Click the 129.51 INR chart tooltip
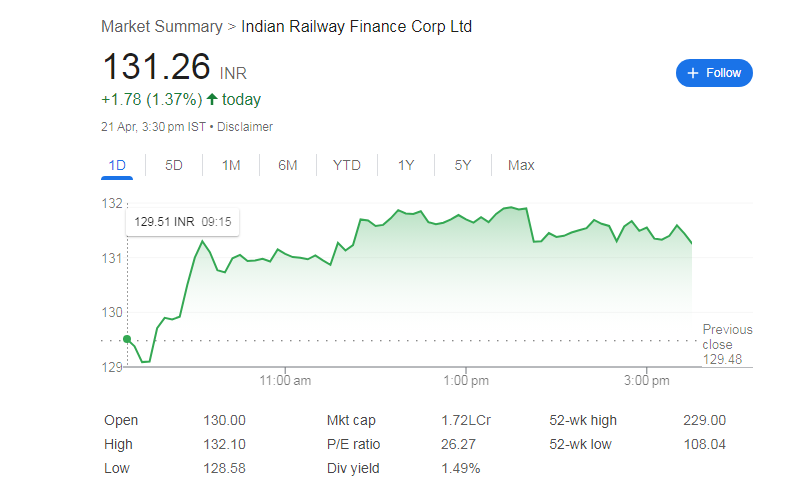This screenshot has height=496, width=798. point(181,222)
